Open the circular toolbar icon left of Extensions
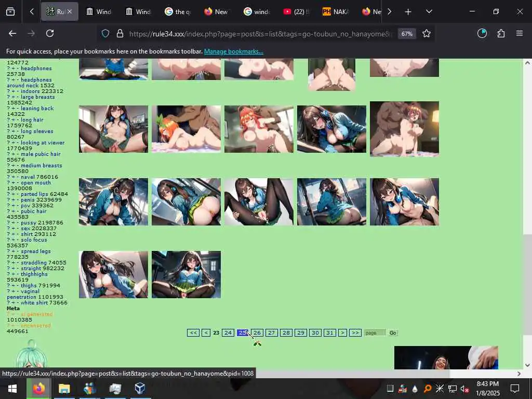This screenshot has width=532, height=399. pos(482,33)
